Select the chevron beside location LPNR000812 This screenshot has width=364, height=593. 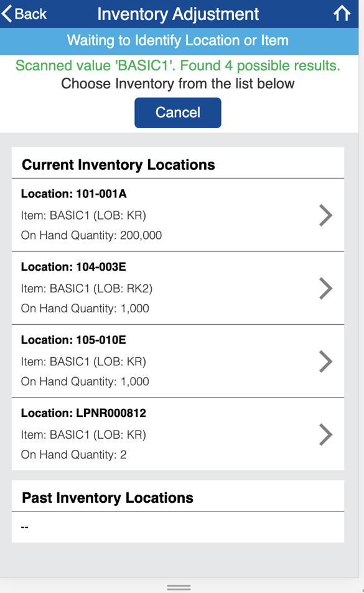[x=325, y=434]
